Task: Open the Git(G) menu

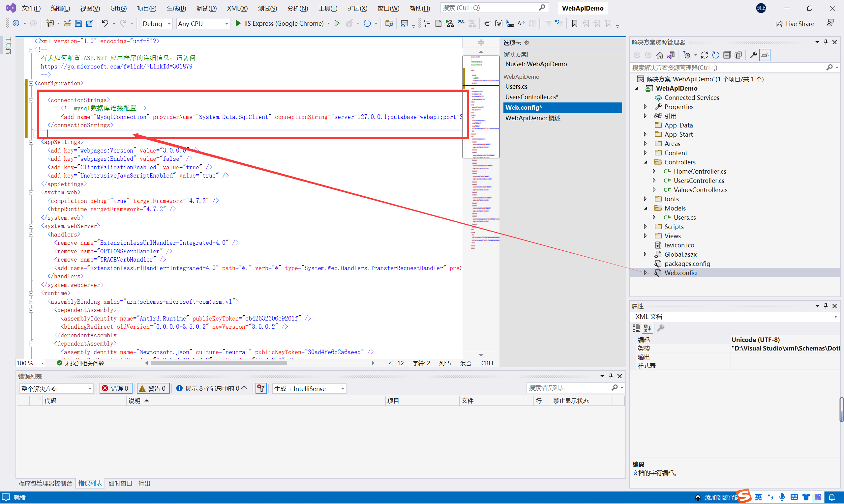Action: [x=118, y=8]
